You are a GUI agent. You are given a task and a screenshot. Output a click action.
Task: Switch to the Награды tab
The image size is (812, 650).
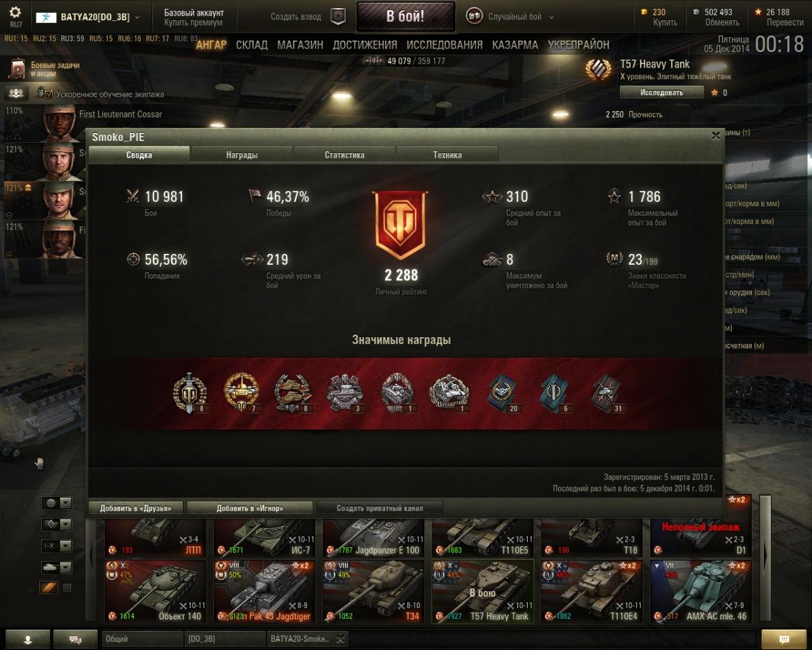(242, 155)
